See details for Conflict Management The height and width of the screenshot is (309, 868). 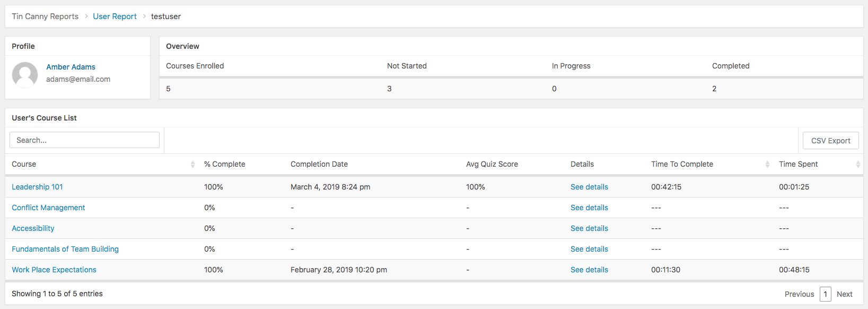(589, 208)
